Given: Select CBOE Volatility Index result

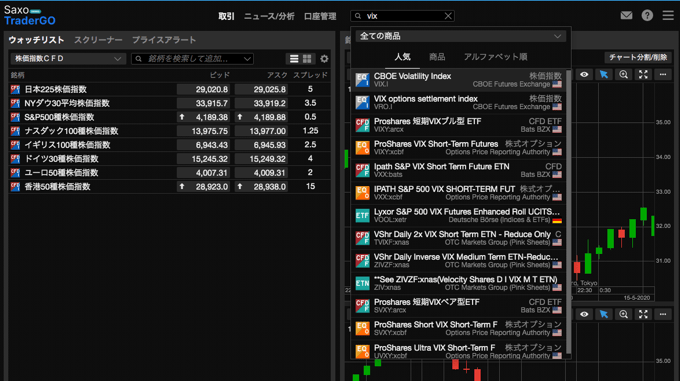Looking at the screenshot, I should tap(458, 80).
